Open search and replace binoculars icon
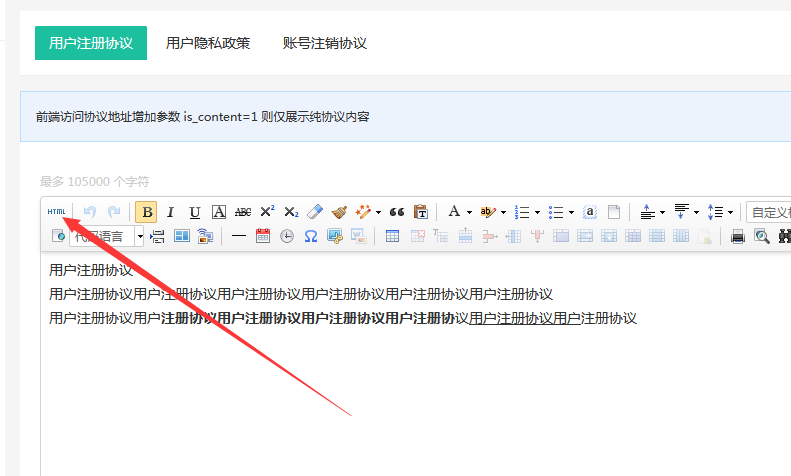Screen dimensions: 791x476 [785, 236]
